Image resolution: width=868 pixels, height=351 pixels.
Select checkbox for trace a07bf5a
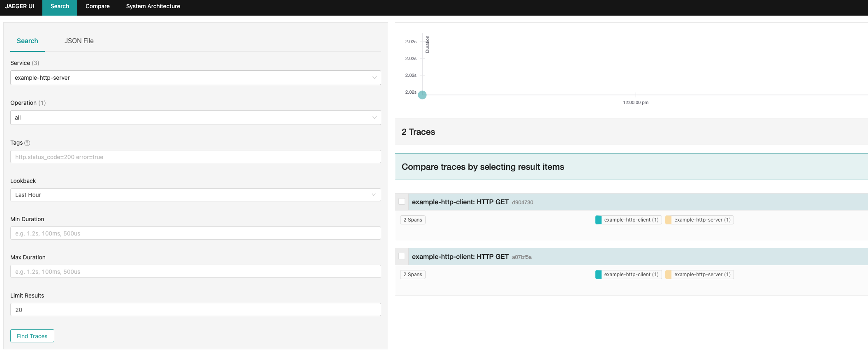click(x=402, y=256)
